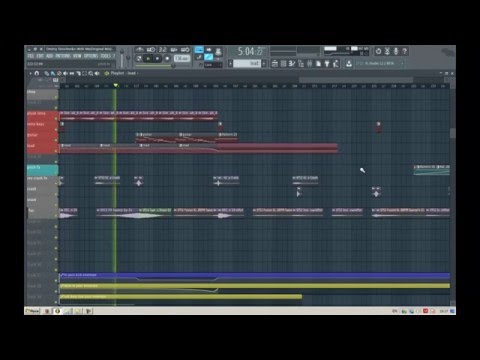The height and width of the screenshot is (360, 480).
Task: Click the magnet snap icon in playlist toolbar
Action: coord(37,73)
